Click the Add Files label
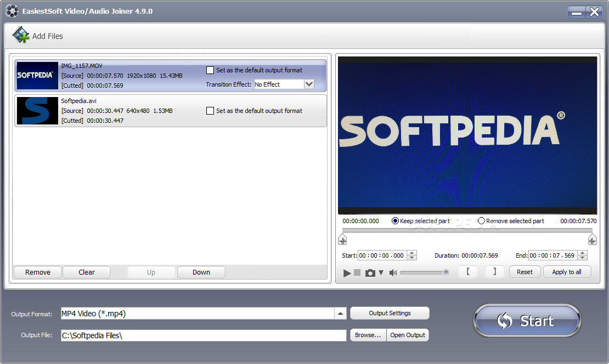Image resolution: width=609 pixels, height=364 pixels. coord(47,36)
